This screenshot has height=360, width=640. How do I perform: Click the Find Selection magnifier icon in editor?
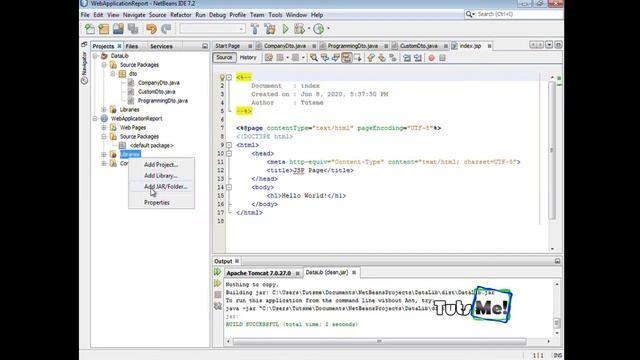point(313,58)
